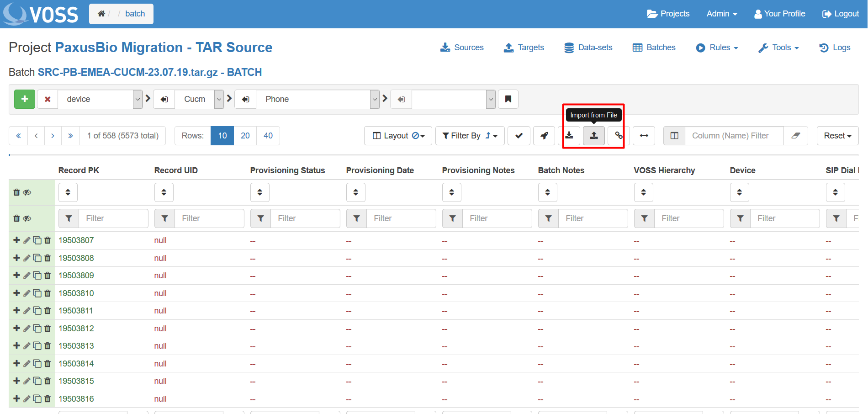Toggle eye-slash visibility in the filter row

coord(27,218)
